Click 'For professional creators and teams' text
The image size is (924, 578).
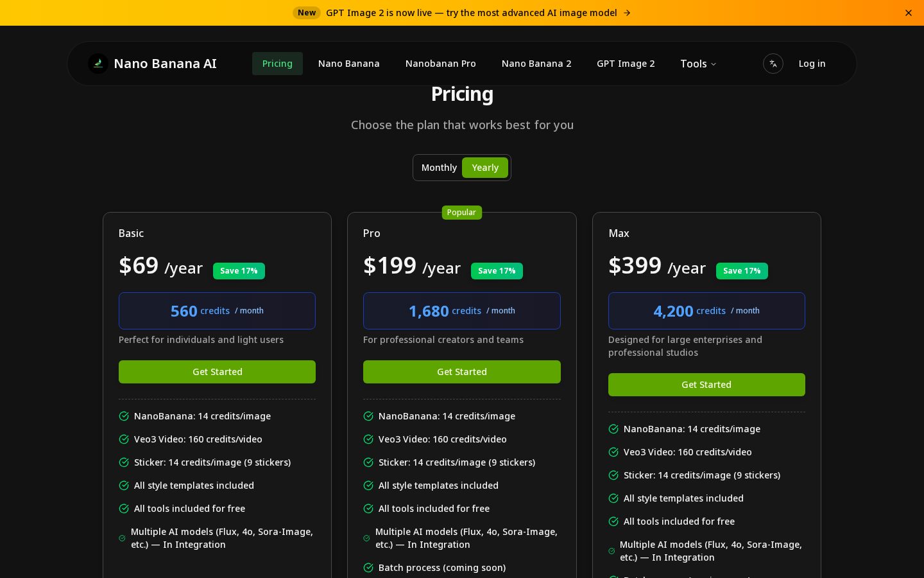[x=443, y=340]
